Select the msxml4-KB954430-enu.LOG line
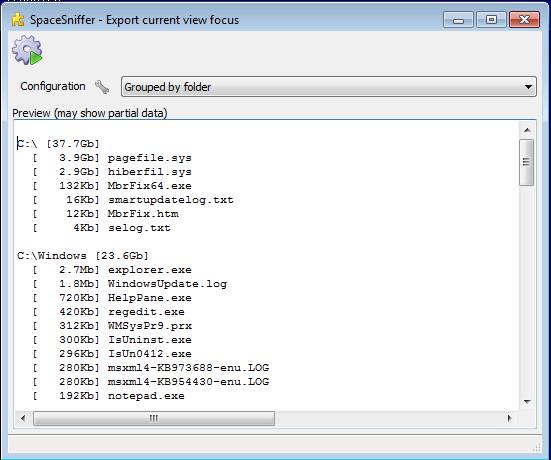Screen dimensions: 551x460 pyautogui.click(x=151, y=382)
